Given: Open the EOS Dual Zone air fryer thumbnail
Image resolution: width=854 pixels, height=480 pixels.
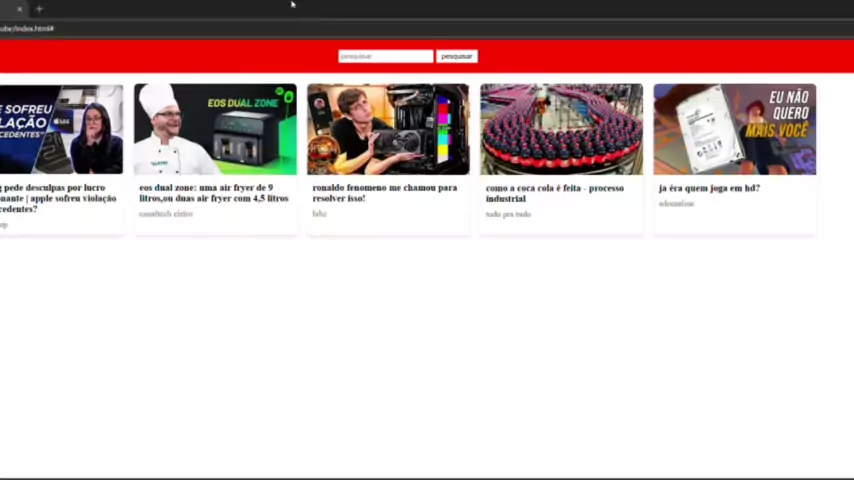Looking at the screenshot, I should pos(215,129).
